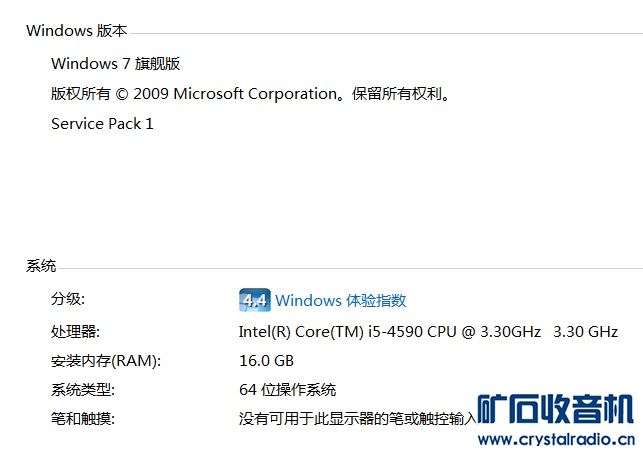This screenshot has width=643, height=452.
Task: Click the Windows 版本 section heading
Action: point(76,31)
